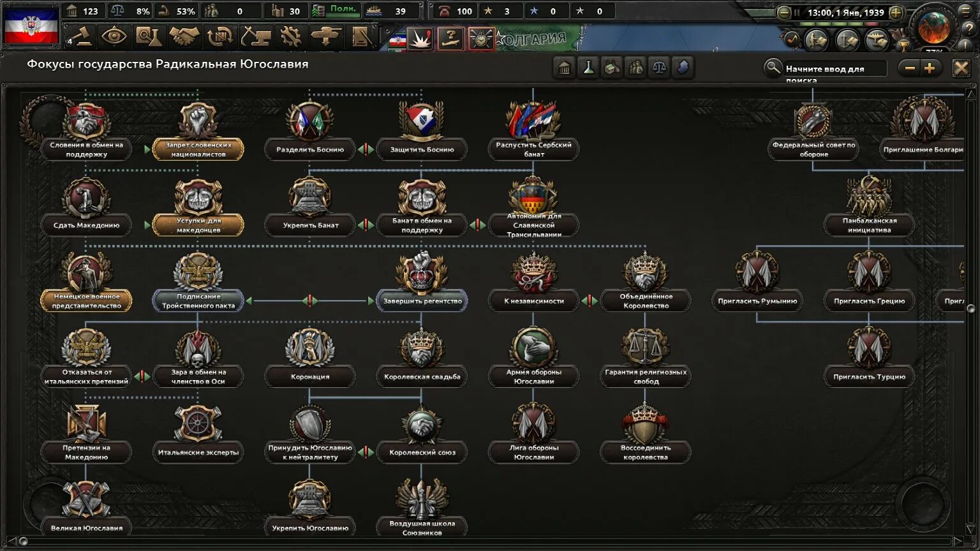This screenshot has width=980, height=551.
Task: Select the Укрепить Банат focus
Action: (310, 225)
